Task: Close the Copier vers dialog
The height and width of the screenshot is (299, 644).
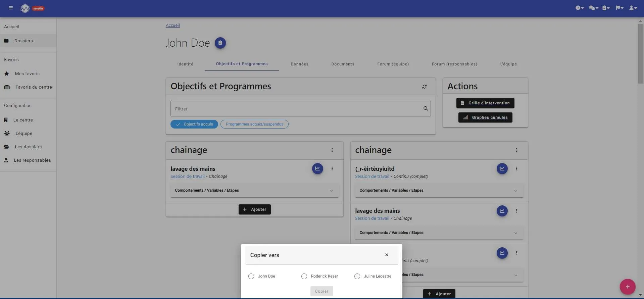Action: point(387,255)
